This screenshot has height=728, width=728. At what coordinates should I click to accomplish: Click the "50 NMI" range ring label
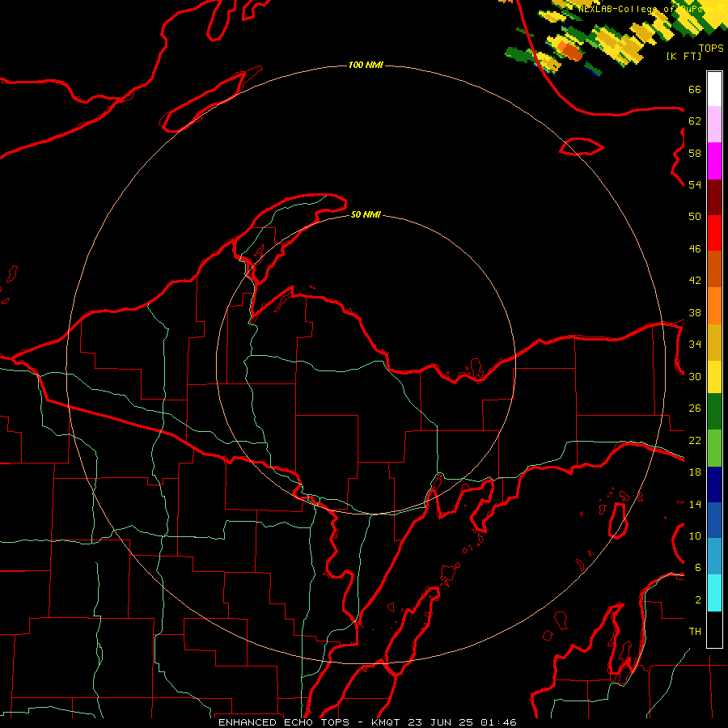366,214
